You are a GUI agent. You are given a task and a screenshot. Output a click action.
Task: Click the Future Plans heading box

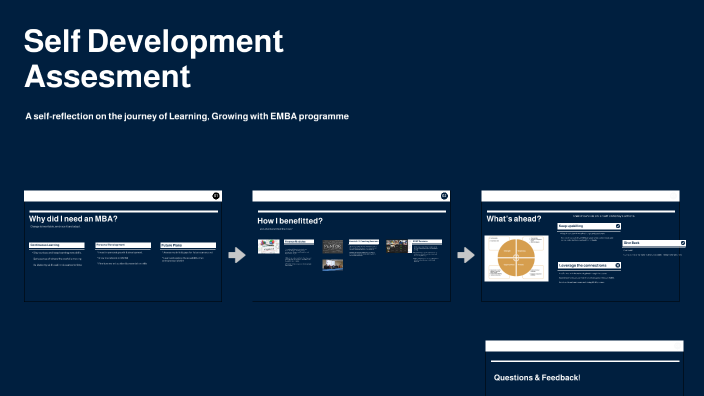[188, 246]
